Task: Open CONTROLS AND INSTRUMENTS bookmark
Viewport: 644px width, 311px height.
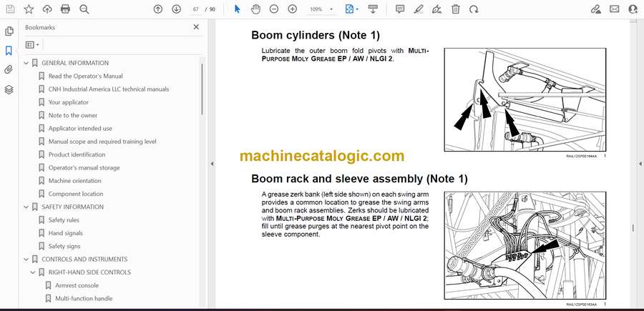Action: click(84, 260)
